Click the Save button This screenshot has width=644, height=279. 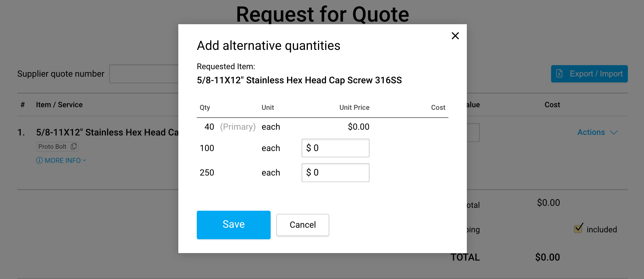233,225
